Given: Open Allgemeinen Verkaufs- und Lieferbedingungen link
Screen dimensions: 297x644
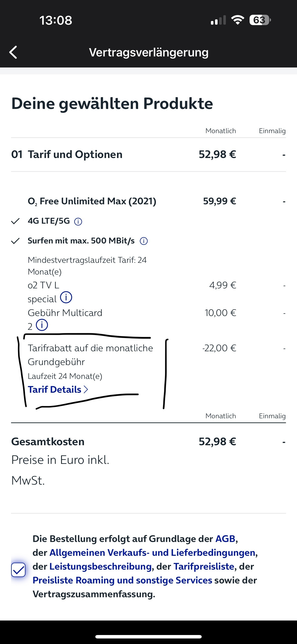Looking at the screenshot, I should tap(152, 553).
